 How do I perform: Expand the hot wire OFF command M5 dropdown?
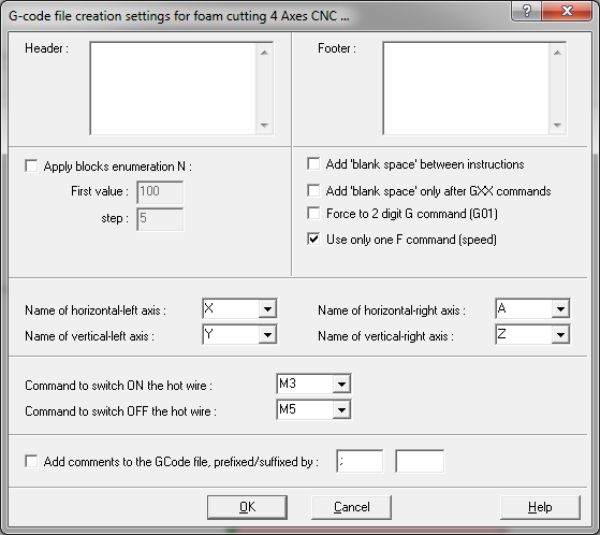tap(341, 409)
